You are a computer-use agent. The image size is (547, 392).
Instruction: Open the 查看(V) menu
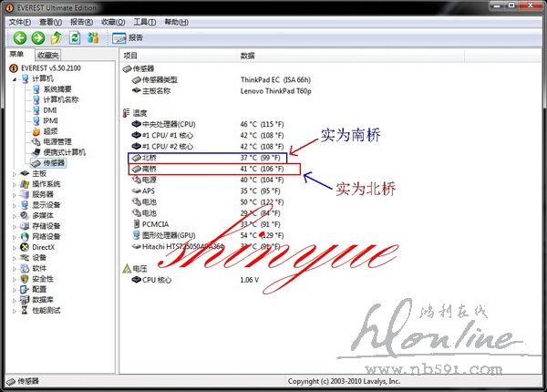point(50,22)
